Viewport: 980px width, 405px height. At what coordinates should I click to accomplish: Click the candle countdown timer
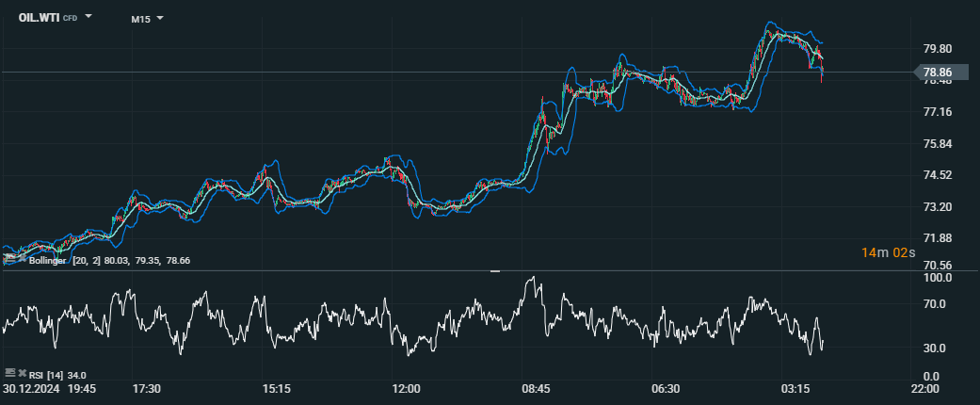(x=887, y=252)
